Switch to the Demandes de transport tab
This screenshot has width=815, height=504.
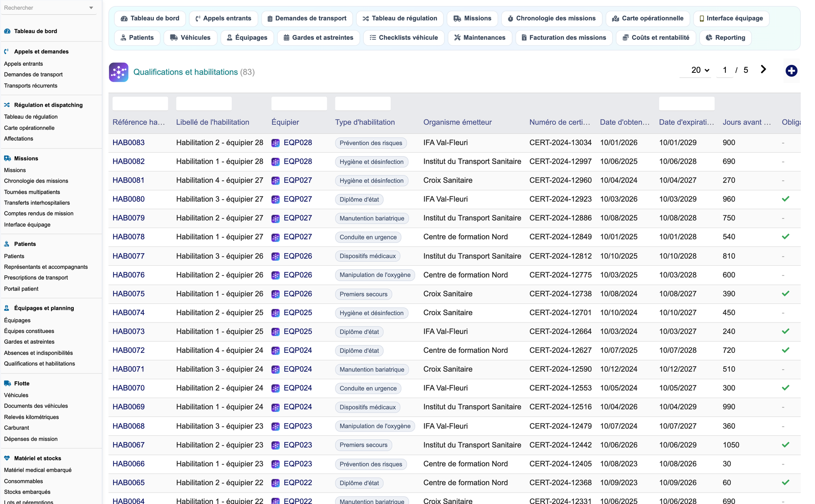pyautogui.click(x=307, y=18)
